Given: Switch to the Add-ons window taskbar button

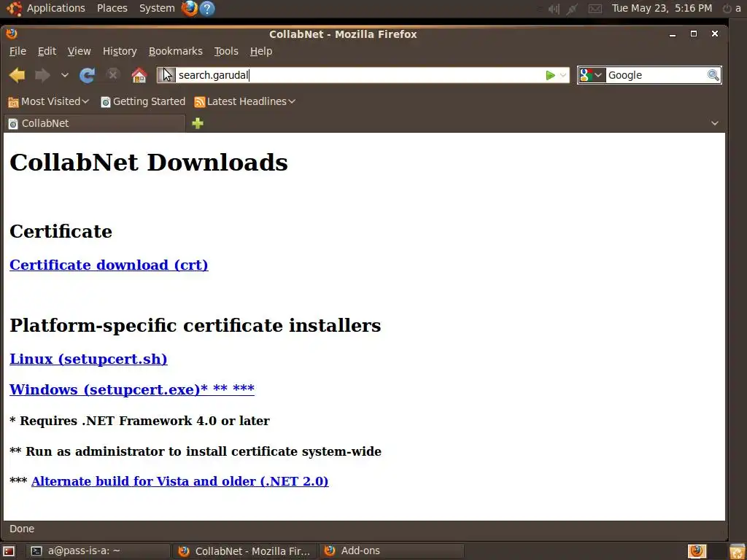Looking at the screenshot, I should pos(391,551).
